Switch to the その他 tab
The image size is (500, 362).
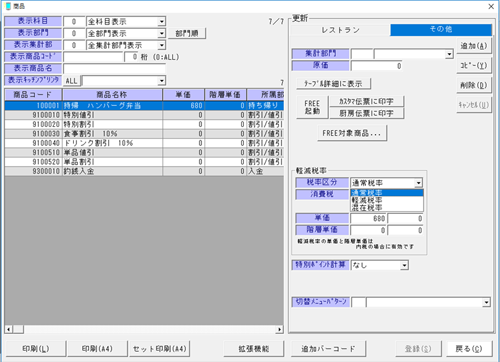[x=441, y=29]
